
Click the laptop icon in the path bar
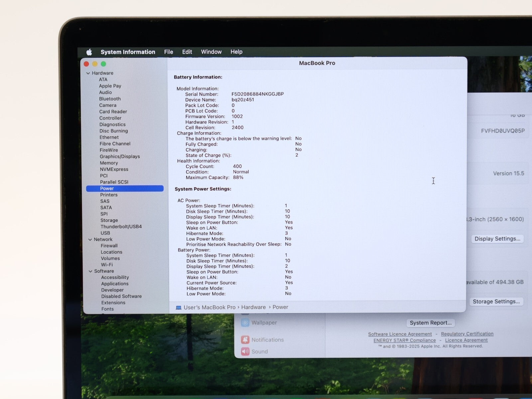[179, 308]
